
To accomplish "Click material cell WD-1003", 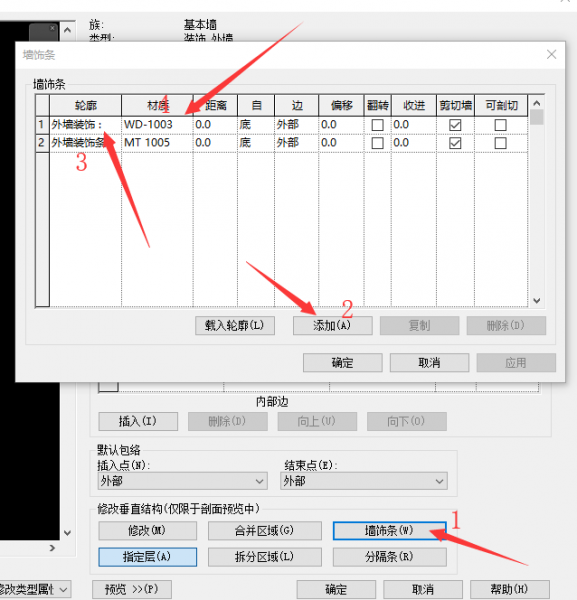I will click(x=157, y=125).
